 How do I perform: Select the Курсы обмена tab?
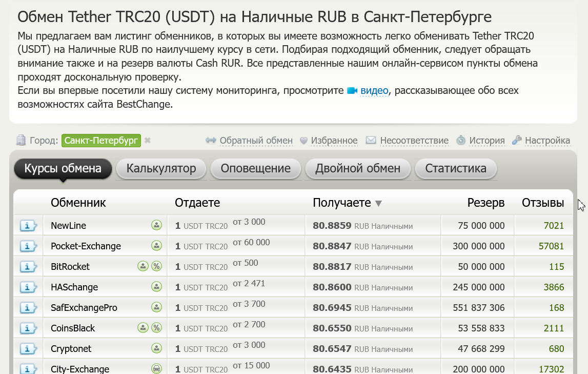tap(63, 168)
